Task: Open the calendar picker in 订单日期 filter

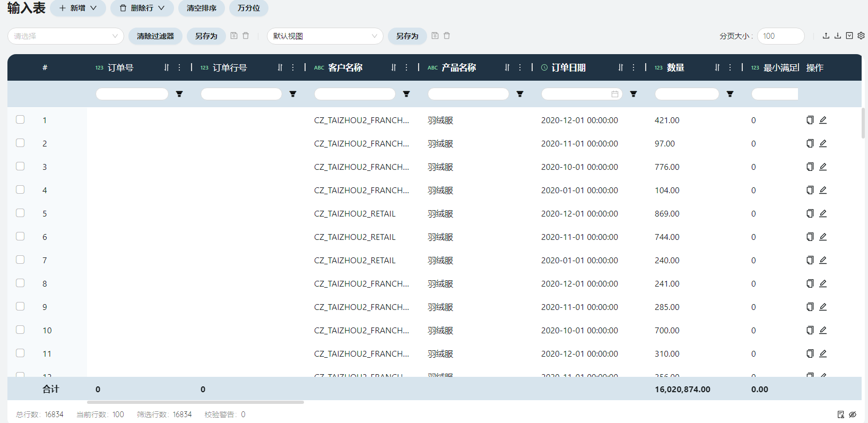Action: tap(615, 94)
